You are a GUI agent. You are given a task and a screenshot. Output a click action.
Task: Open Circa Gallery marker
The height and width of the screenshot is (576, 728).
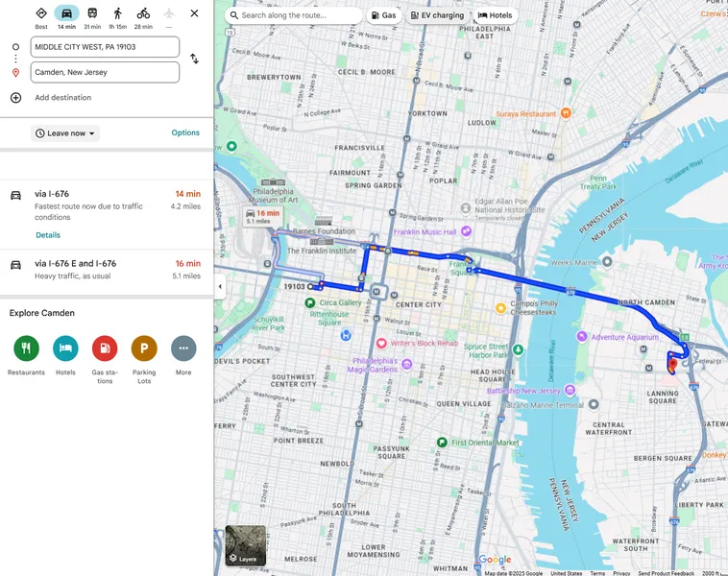[310, 302]
